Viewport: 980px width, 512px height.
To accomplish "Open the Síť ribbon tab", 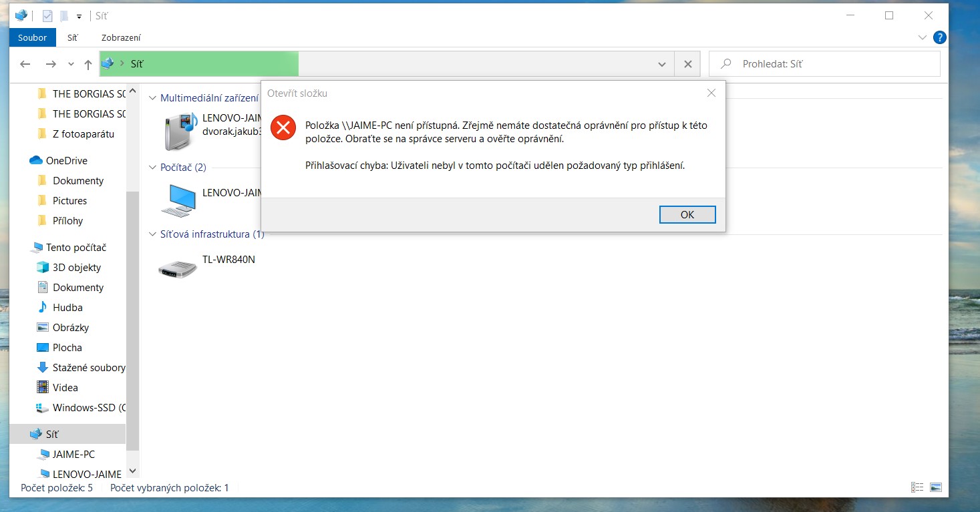I will click(x=72, y=38).
